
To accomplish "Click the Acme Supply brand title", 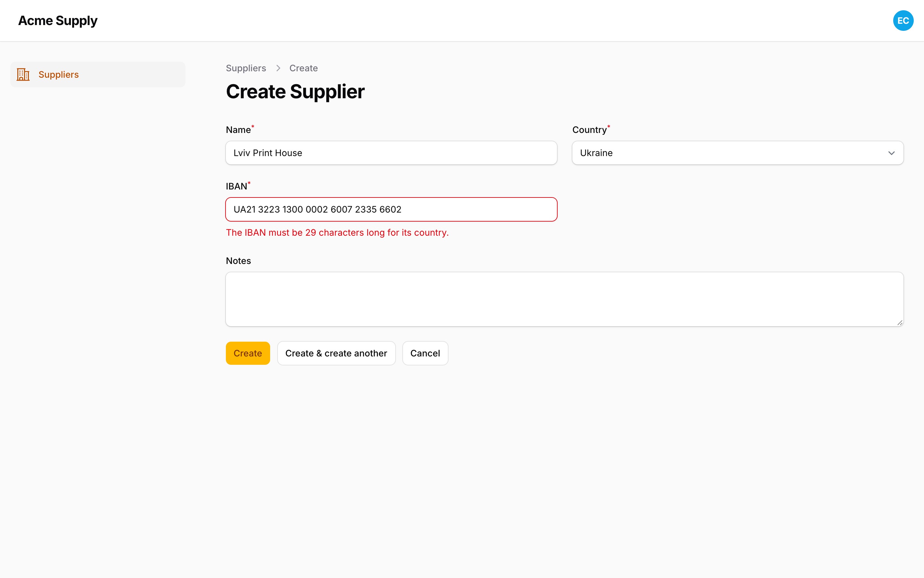I will 58,21.
